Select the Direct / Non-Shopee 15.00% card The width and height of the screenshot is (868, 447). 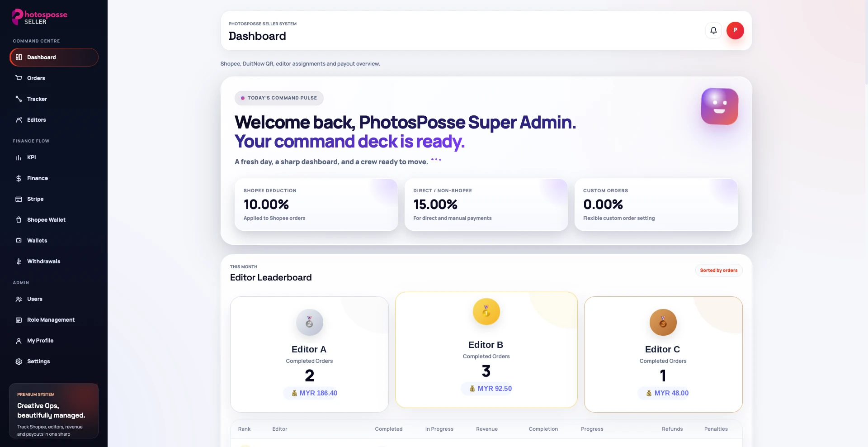coord(486,204)
